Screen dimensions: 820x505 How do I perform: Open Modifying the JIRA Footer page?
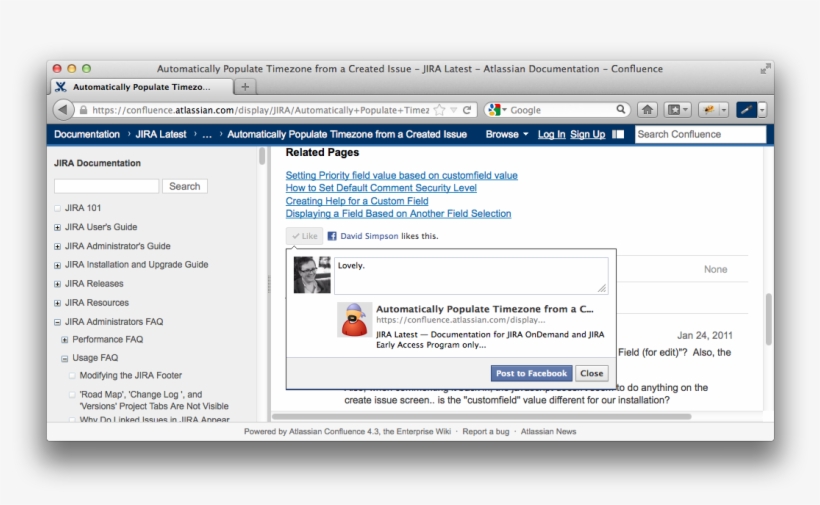[131, 375]
